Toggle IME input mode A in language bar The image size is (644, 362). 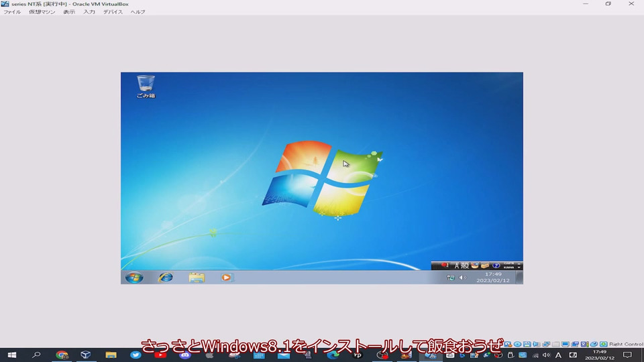click(x=457, y=266)
